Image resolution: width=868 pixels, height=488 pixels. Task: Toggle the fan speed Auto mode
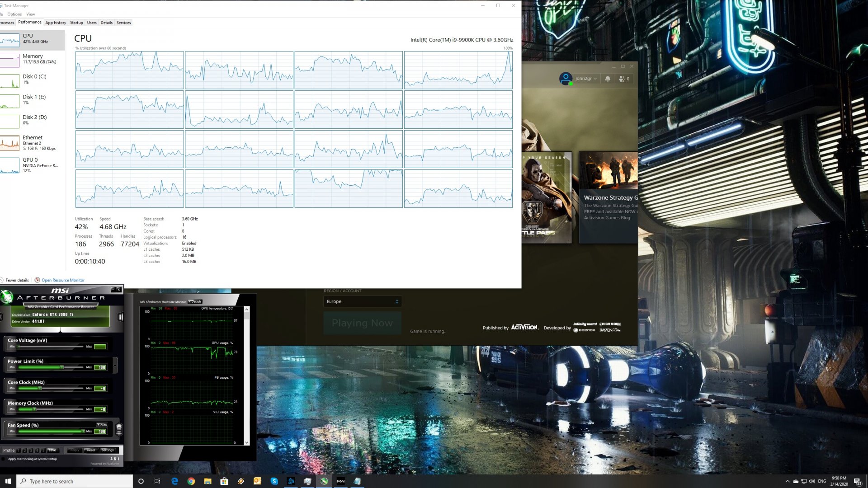point(102,425)
